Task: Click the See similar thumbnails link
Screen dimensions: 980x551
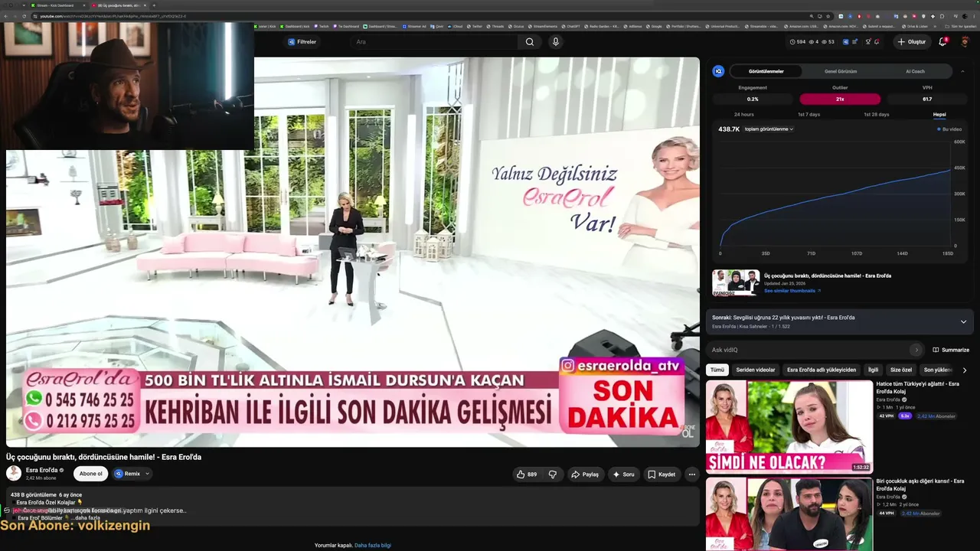Action: click(x=792, y=291)
